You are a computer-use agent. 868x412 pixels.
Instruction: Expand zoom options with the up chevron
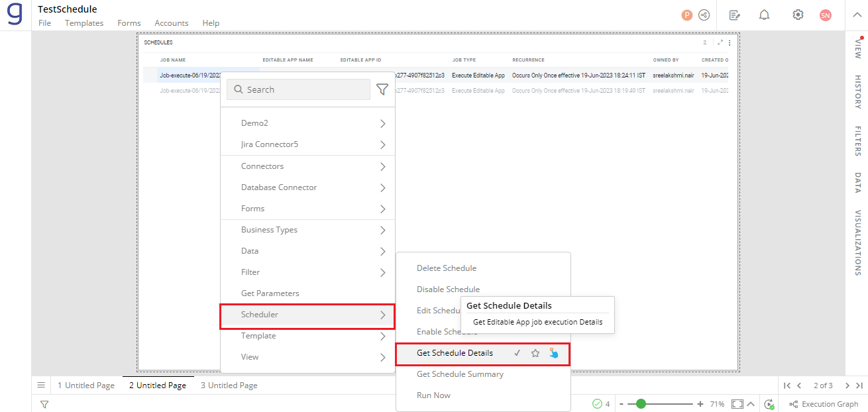[x=751, y=404]
